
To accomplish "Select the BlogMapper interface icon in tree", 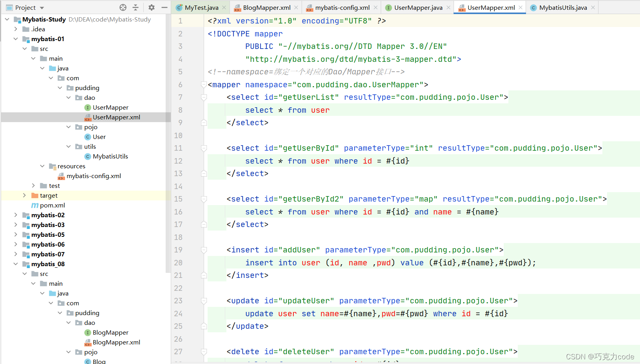I will [x=88, y=333].
